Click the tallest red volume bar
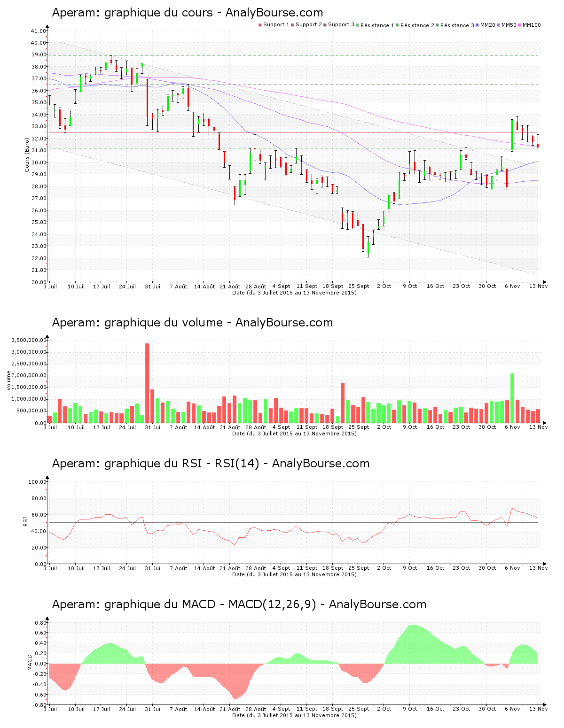Image resolution: width=564 pixels, height=728 pixels. coord(147,383)
